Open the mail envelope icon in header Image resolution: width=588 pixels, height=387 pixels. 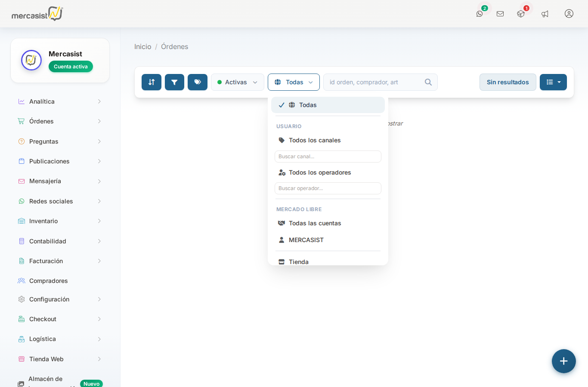pyautogui.click(x=500, y=14)
